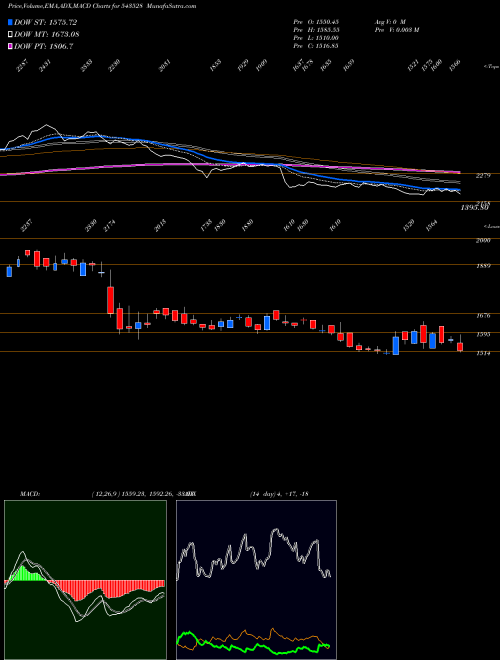Click the '(12,26,9)' MACD parameters text

(x=106, y=494)
